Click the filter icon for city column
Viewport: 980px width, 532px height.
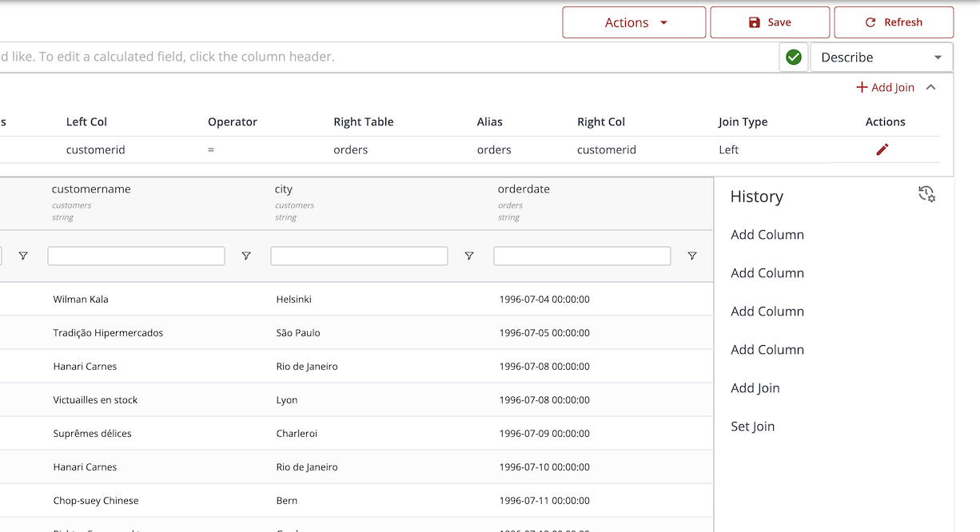469,256
